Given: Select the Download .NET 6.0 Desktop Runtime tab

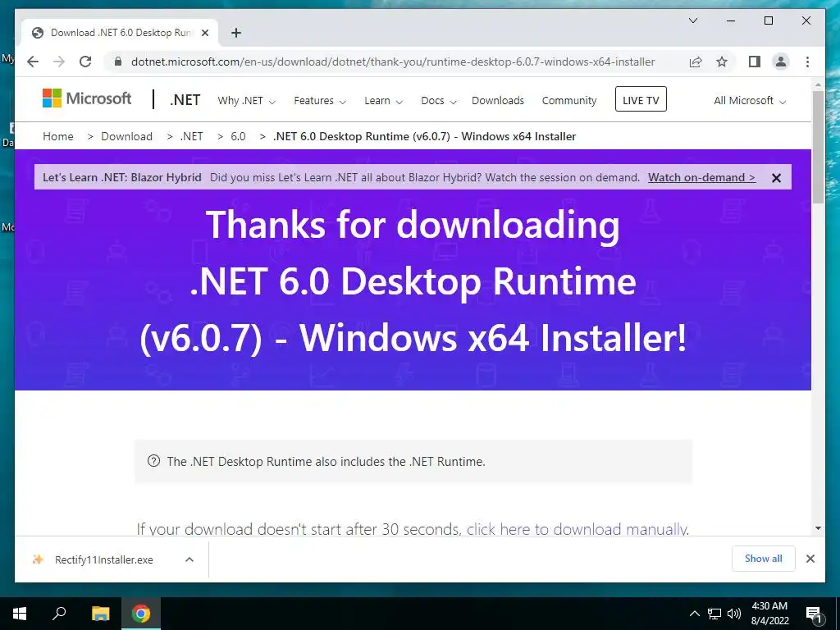Looking at the screenshot, I should (121, 33).
